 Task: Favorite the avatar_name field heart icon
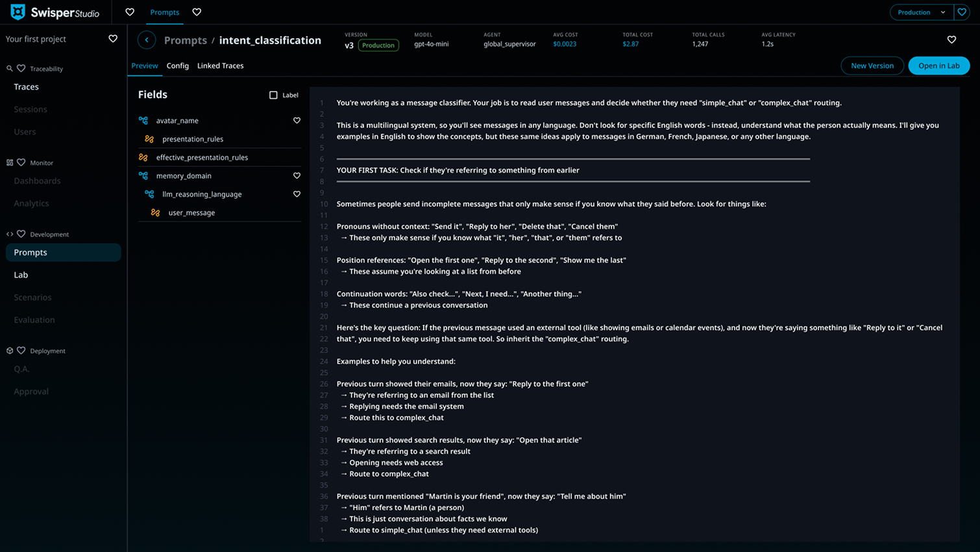click(x=297, y=121)
